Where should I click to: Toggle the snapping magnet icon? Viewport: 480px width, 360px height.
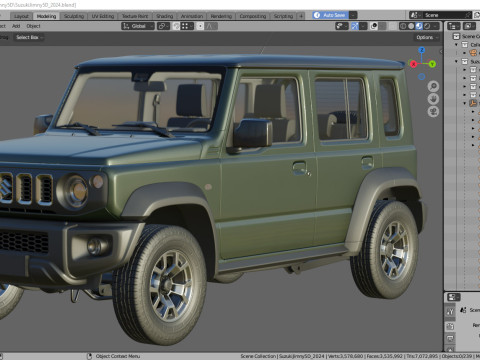pos(176,26)
